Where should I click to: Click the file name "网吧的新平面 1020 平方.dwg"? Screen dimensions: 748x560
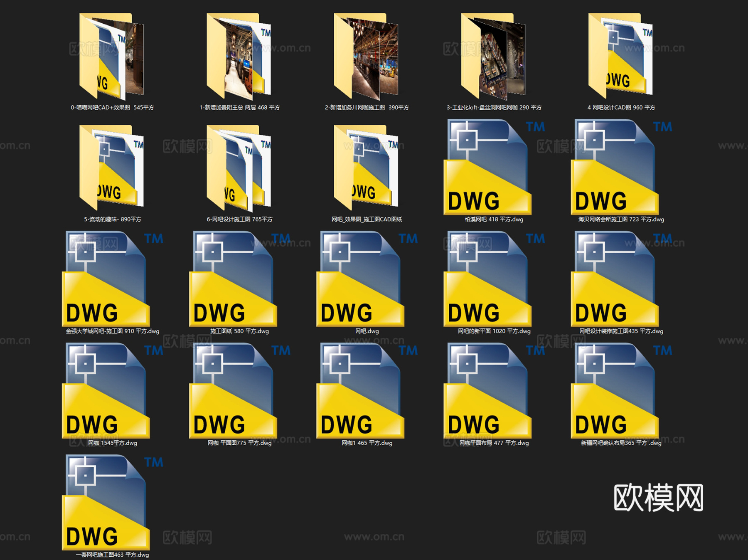tap(494, 331)
